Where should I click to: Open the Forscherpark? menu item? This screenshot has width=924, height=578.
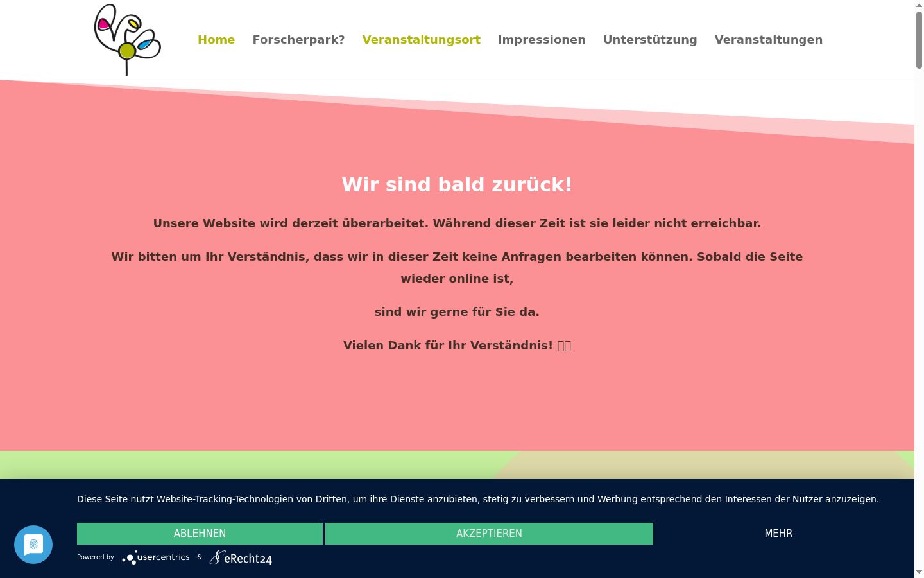pos(298,40)
